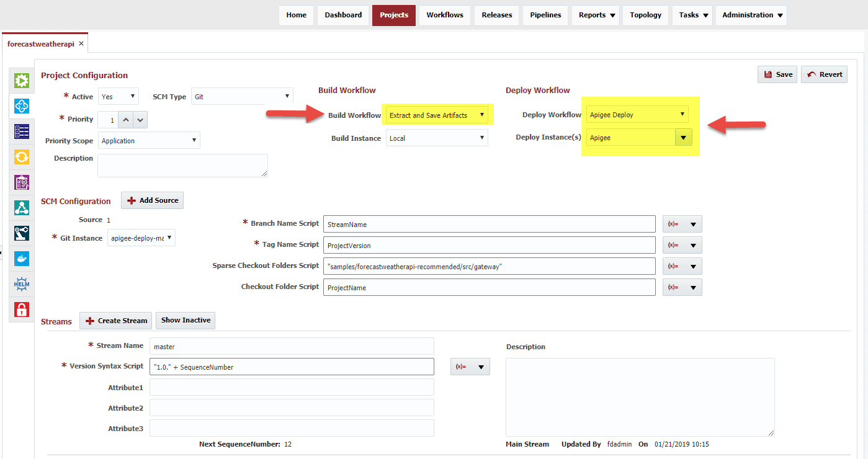
Task: Click the orange refresh arrows sidebar icon
Action: point(22,157)
